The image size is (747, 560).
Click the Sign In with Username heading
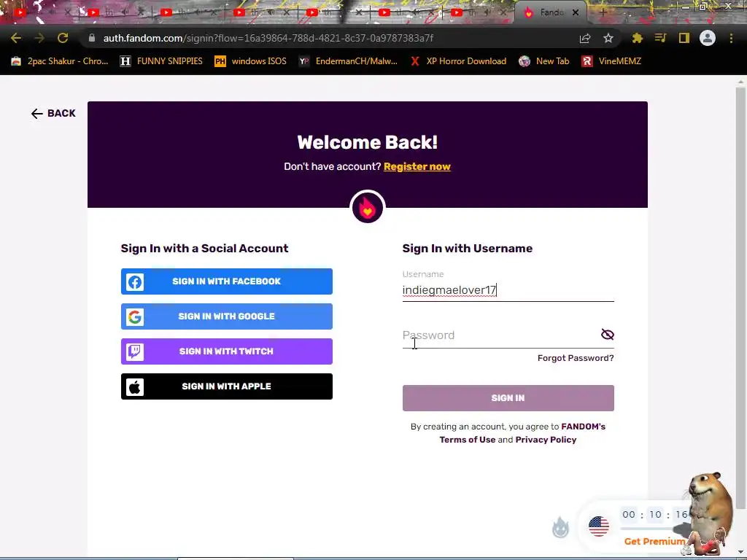click(x=468, y=248)
